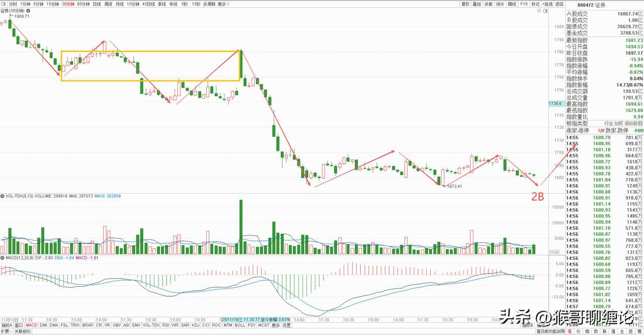The image size is (644, 335).
Task: Open the 关联报价 tab
Action: (x=22, y=331)
